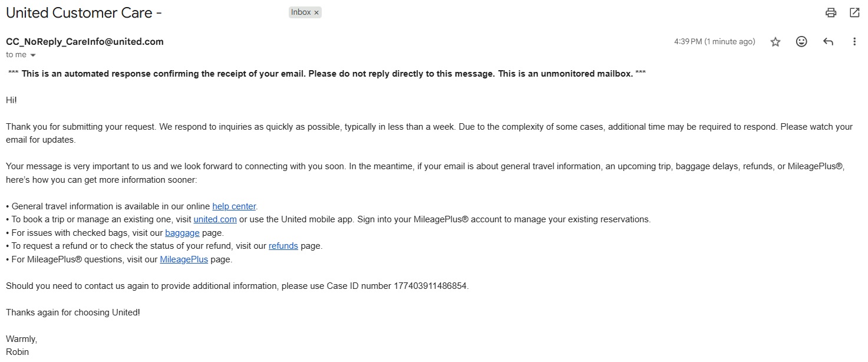Follow the refunds page link
The image size is (868, 362).
283,246
